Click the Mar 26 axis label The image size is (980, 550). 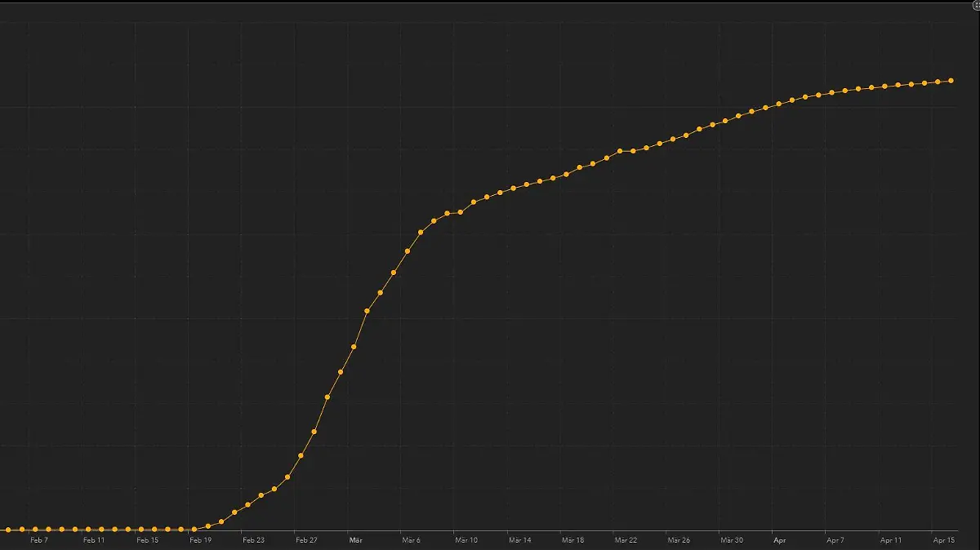(679, 540)
